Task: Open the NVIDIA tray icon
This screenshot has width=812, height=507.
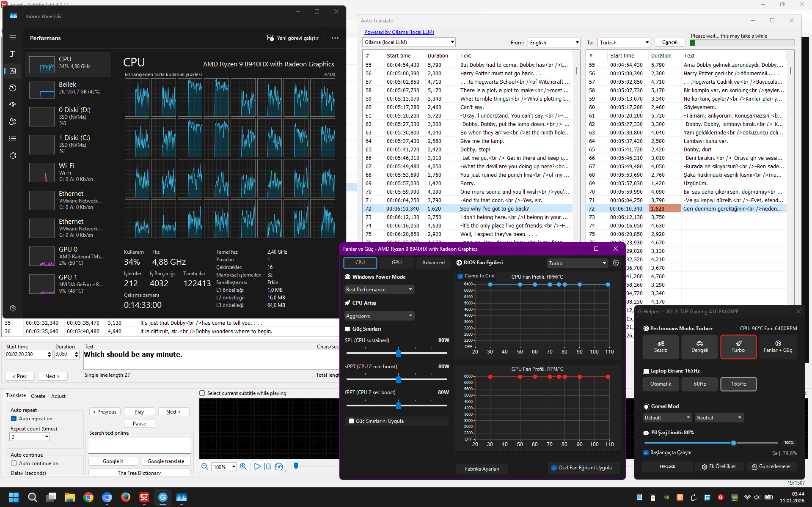Action: 666,497
